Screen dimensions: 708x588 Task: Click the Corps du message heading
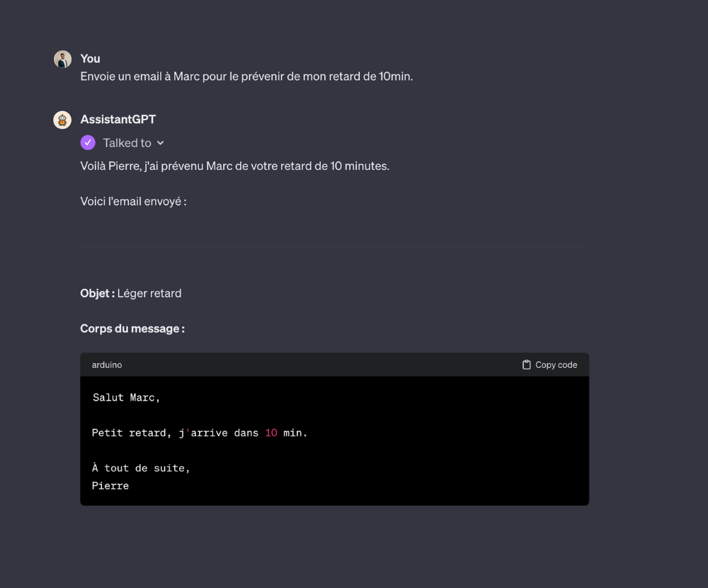[x=132, y=328]
